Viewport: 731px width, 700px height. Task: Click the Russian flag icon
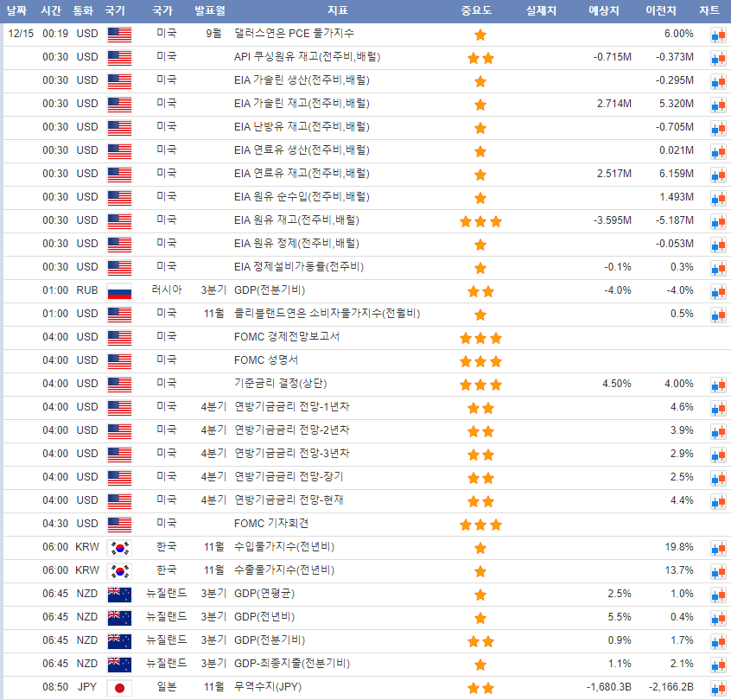click(119, 291)
